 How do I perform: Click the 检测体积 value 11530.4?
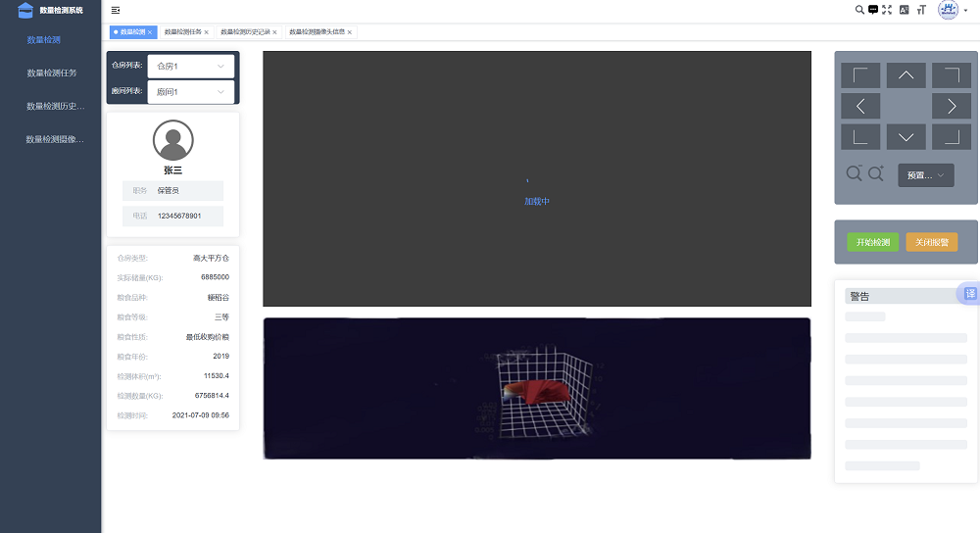tap(217, 376)
